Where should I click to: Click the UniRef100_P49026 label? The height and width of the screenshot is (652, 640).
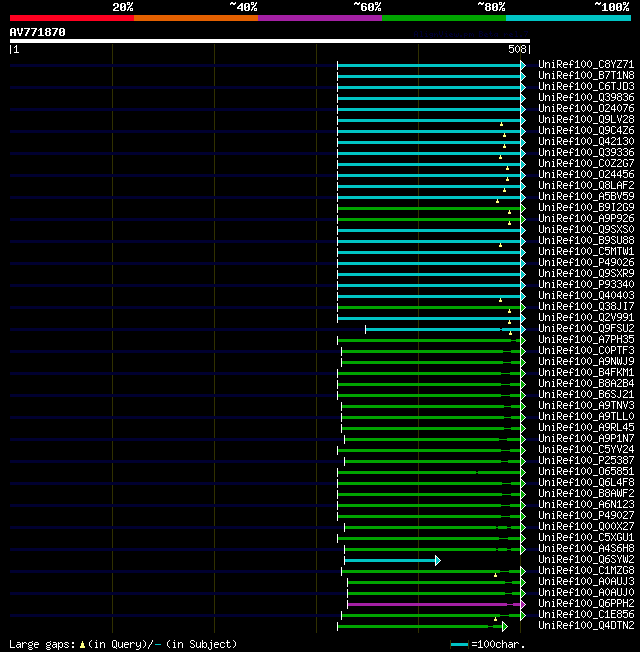coord(586,263)
